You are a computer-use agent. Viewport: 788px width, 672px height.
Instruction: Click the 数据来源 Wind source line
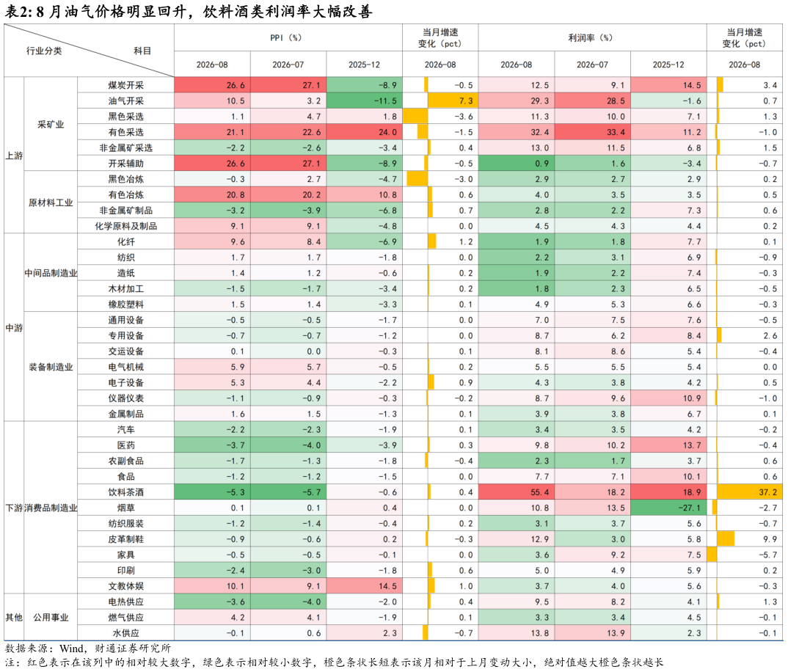click(88, 649)
